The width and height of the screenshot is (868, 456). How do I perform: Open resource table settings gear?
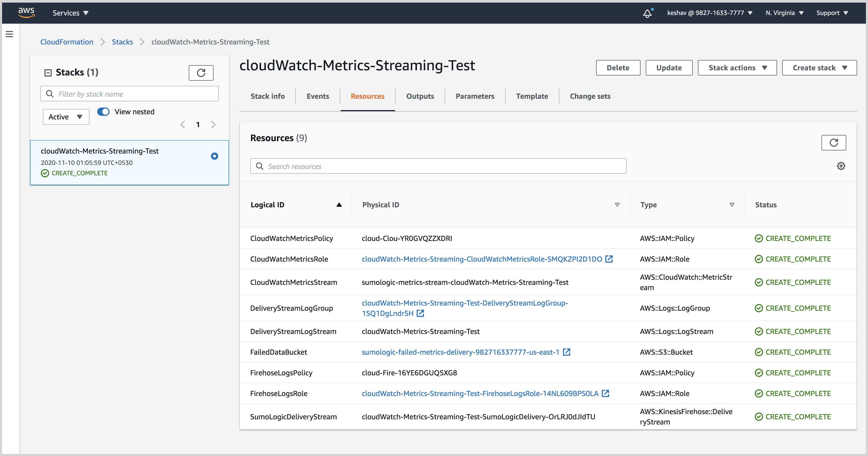click(841, 166)
